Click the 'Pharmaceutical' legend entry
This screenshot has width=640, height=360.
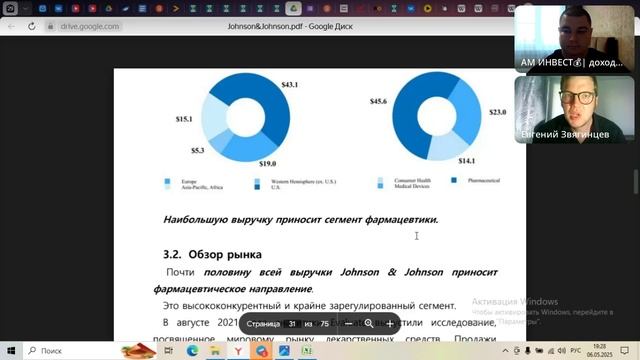[484, 180]
